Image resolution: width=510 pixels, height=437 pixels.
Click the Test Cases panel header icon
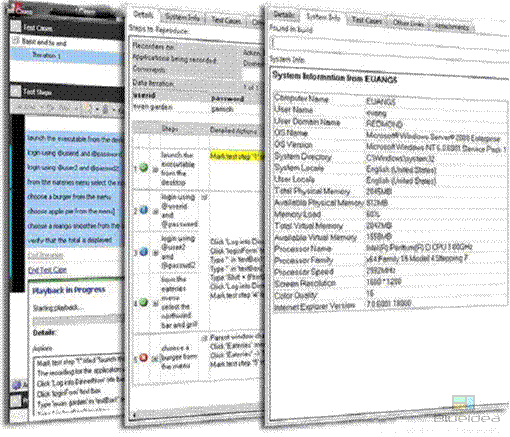pos(15,26)
